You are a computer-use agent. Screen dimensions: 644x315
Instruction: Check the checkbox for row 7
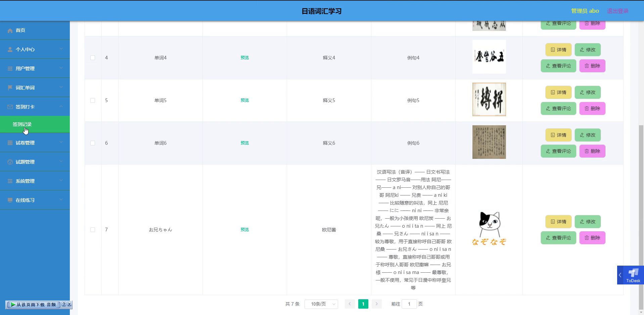click(x=93, y=230)
